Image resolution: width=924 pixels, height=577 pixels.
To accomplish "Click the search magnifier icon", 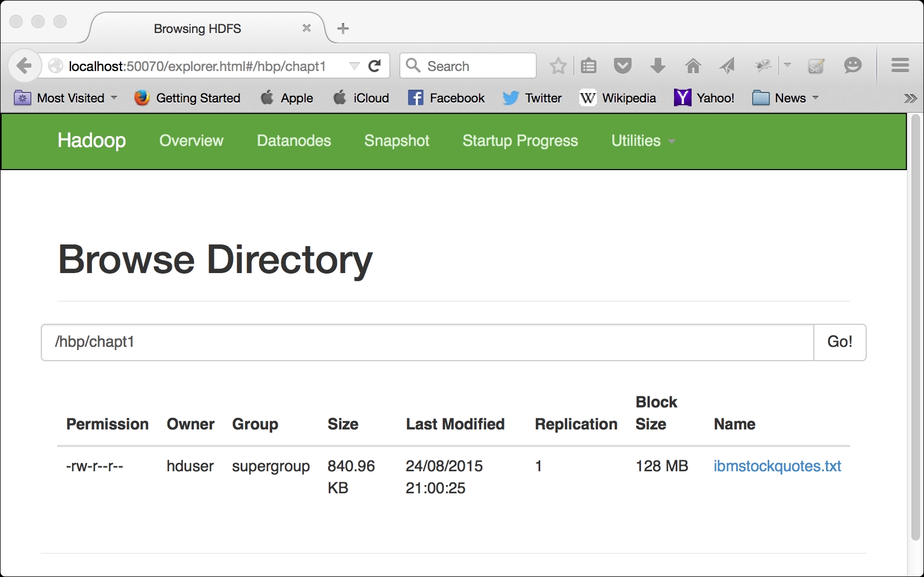I will pos(414,66).
